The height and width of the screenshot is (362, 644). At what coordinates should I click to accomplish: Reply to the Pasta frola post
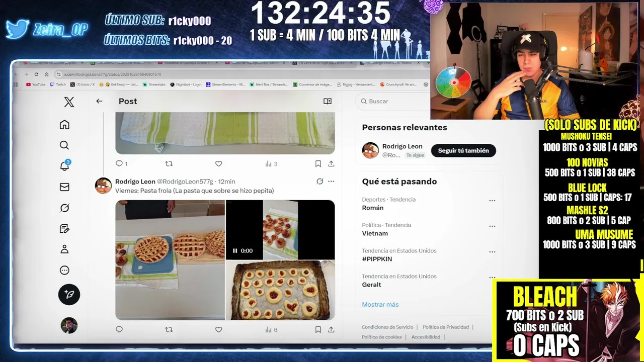pyautogui.click(x=119, y=329)
